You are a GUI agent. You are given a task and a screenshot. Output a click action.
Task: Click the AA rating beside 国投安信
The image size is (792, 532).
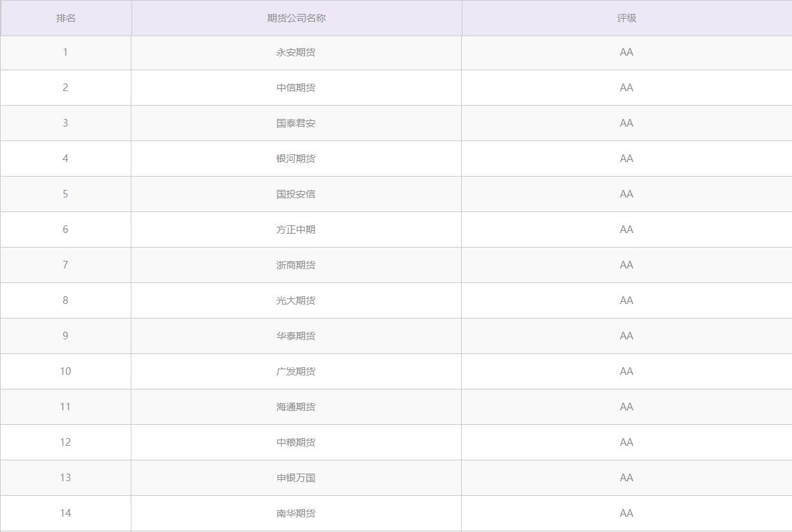[627, 193]
